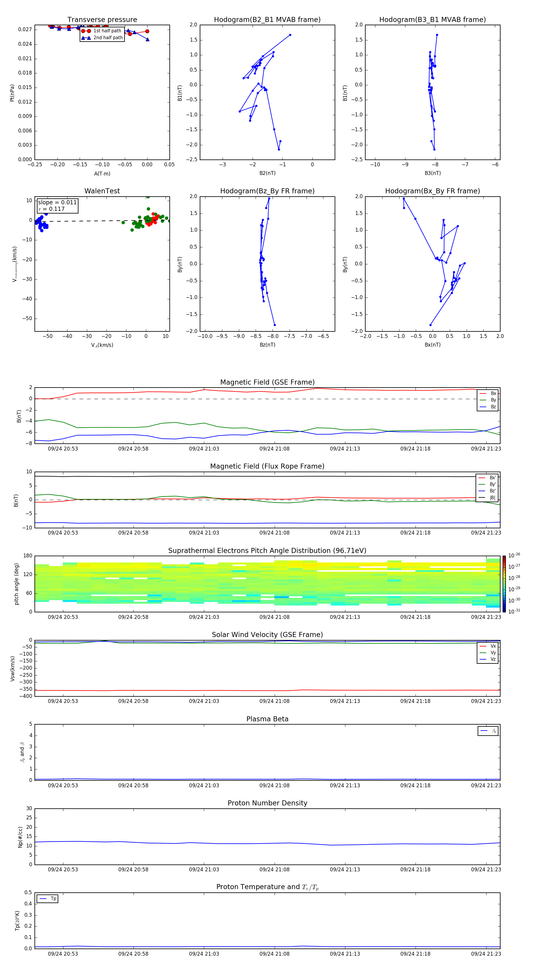Click the 'pitch angle (deg)' axis label
The image size is (535, 980).
pos(16,584)
